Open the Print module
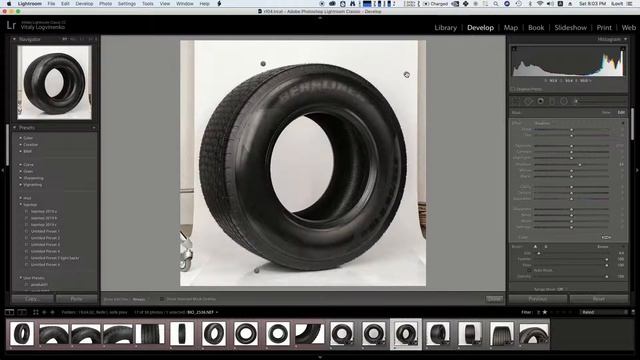This screenshot has width=640, height=360. pyautogui.click(x=604, y=28)
